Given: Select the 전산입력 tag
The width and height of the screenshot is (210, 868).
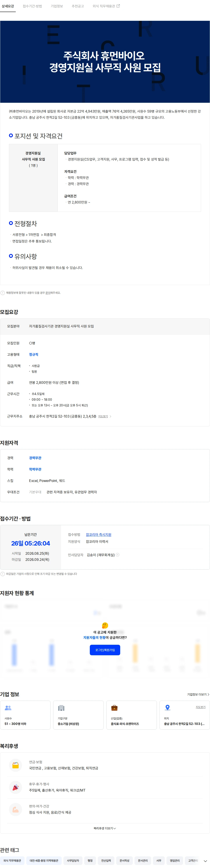Looking at the screenshot, I should click(x=106, y=861).
